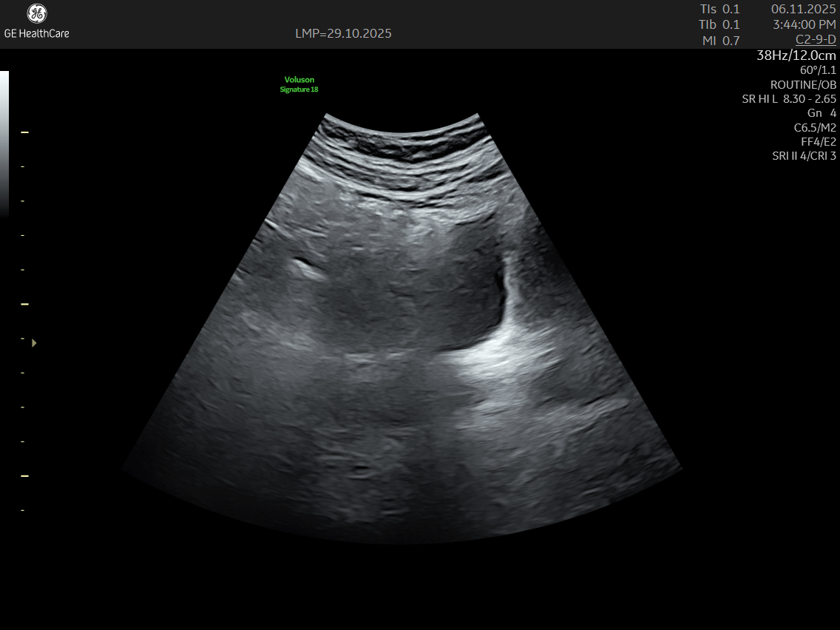Image resolution: width=840 pixels, height=630 pixels.
Task: Click the SRI II 4/CRI 3 setting
Action: [804, 156]
